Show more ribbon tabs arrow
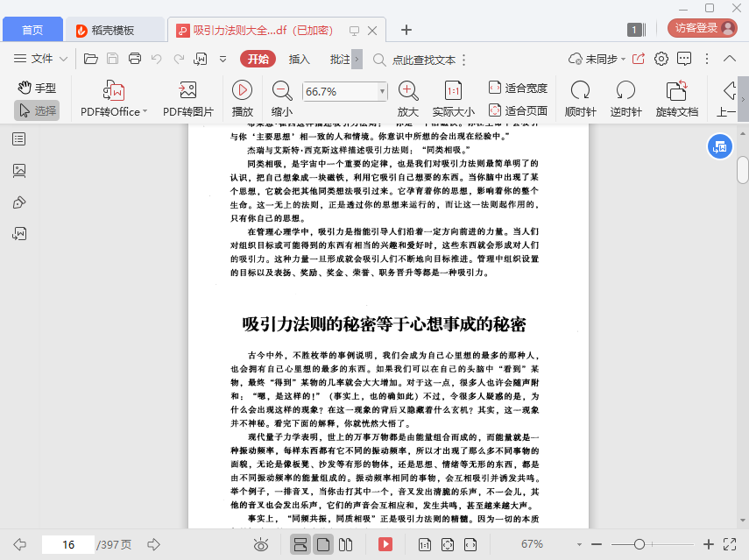 357,60
